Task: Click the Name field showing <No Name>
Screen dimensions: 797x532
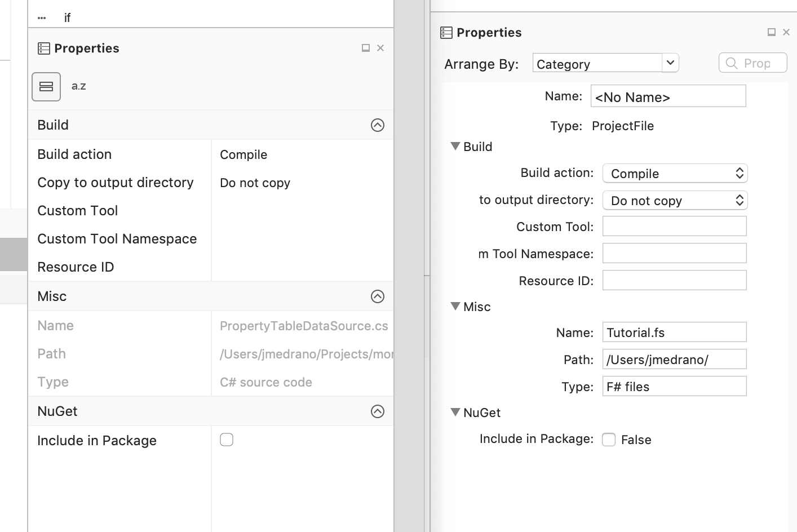Action: (x=668, y=96)
